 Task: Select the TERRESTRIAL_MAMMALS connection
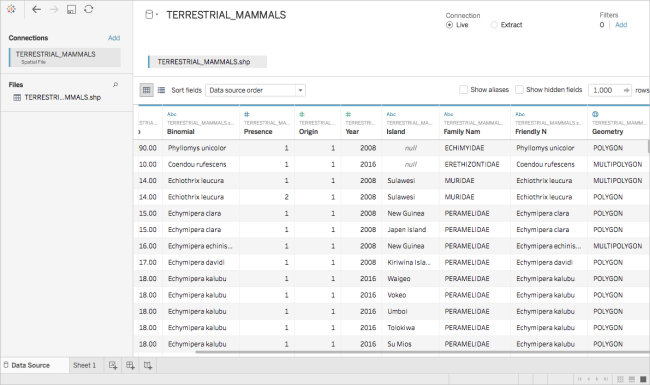point(65,57)
